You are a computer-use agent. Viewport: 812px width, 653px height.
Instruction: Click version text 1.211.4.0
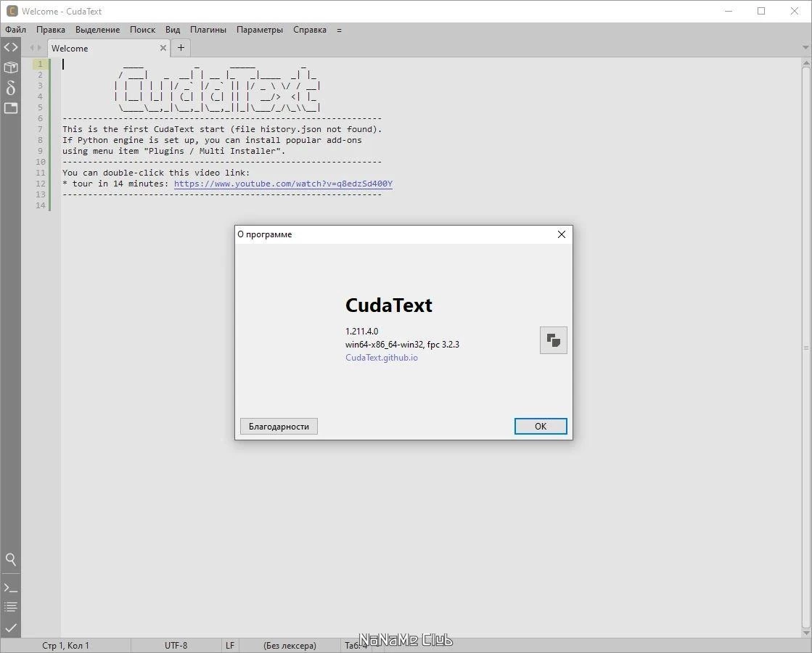pyautogui.click(x=361, y=331)
